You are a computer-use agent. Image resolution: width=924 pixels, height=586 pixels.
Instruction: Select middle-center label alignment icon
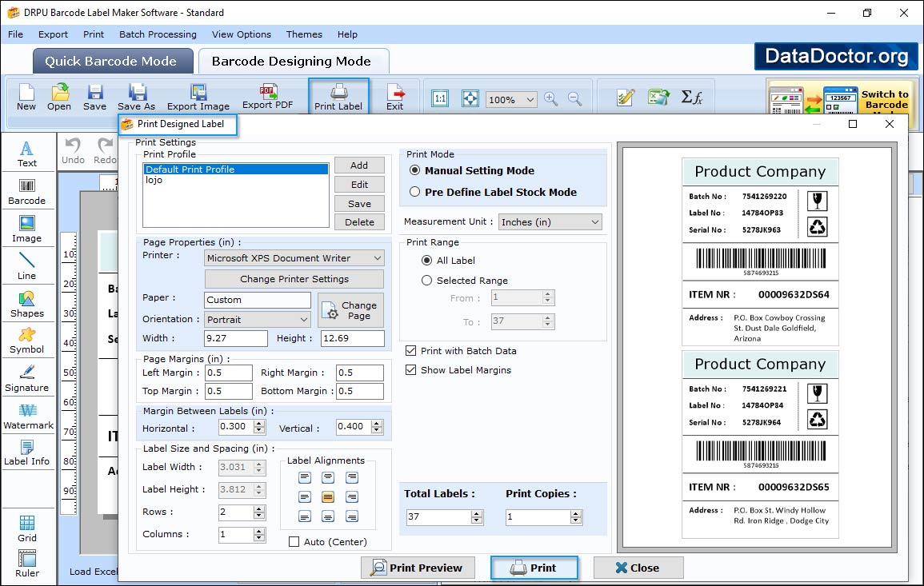click(328, 497)
